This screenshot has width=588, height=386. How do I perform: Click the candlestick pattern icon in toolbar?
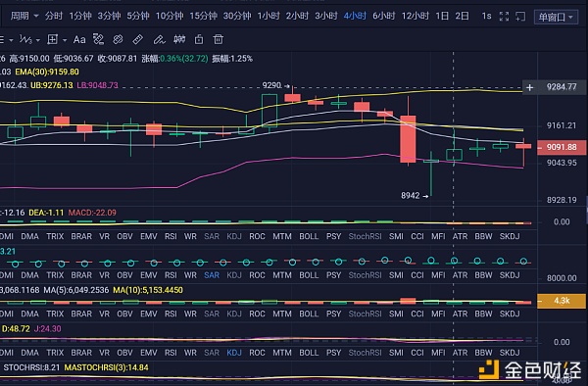pyautogui.click(x=179, y=39)
